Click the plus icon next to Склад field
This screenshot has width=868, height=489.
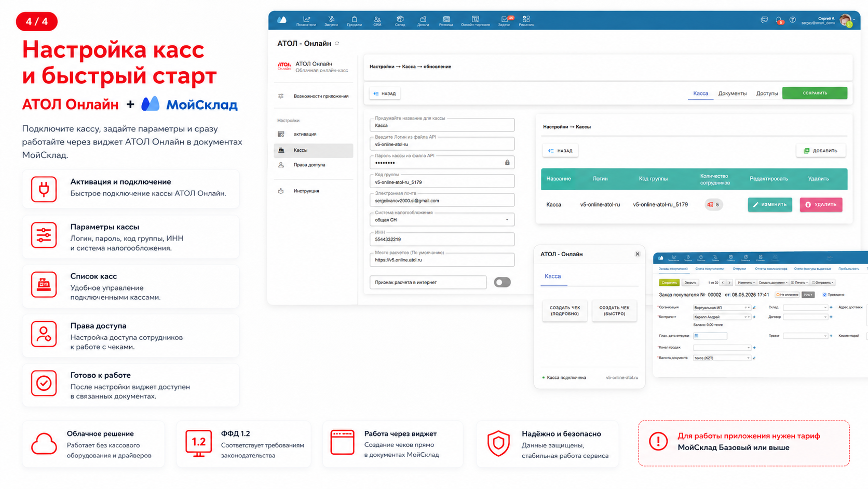[x=831, y=308]
